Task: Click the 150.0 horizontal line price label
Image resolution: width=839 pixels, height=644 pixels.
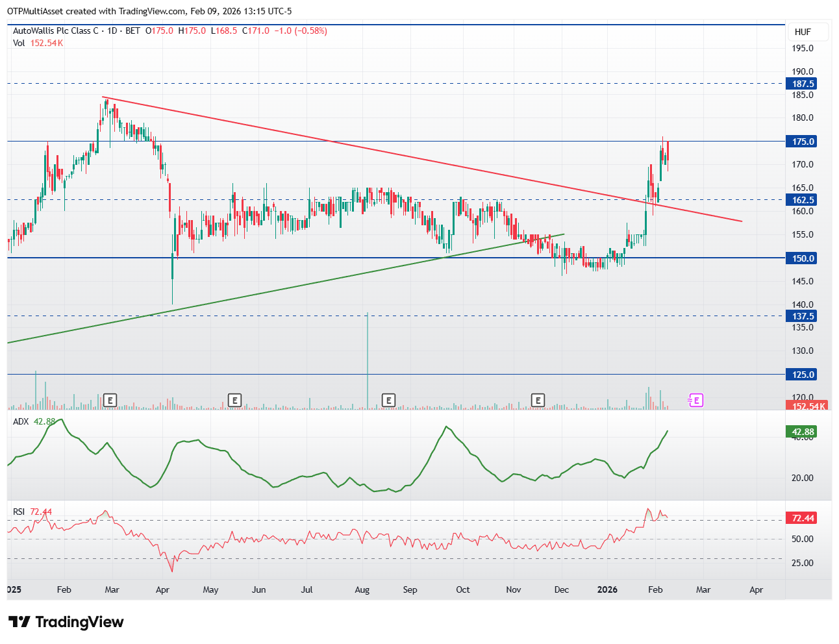Action: (x=803, y=258)
